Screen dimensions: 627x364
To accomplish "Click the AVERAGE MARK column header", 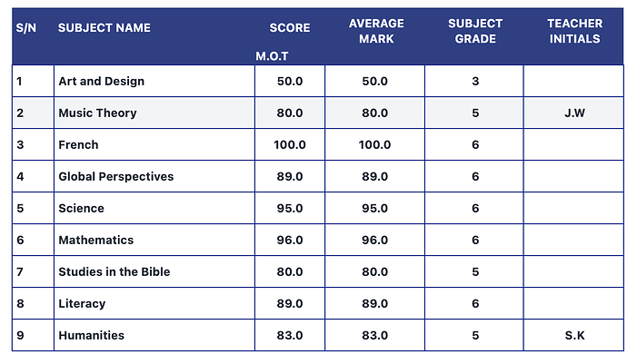I will point(376,31).
